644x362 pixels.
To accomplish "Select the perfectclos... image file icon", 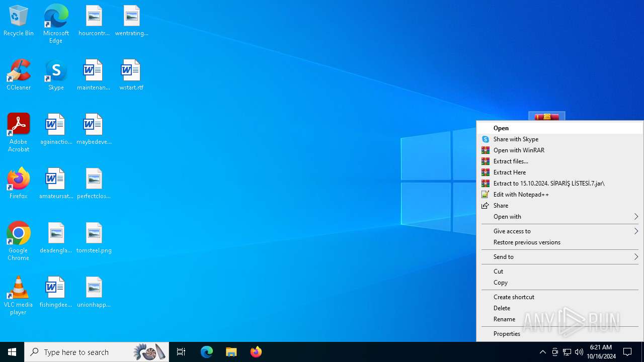I will pyautogui.click(x=94, y=184).
